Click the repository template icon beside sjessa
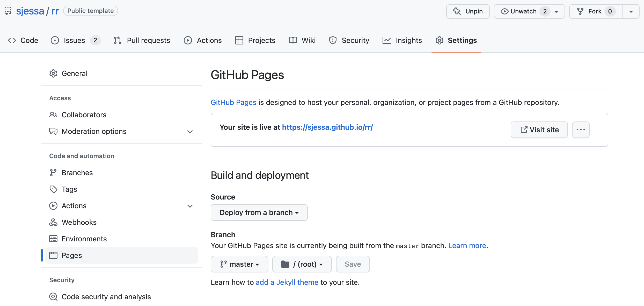This screenshot has width=644, height=306. pos(8,11)
